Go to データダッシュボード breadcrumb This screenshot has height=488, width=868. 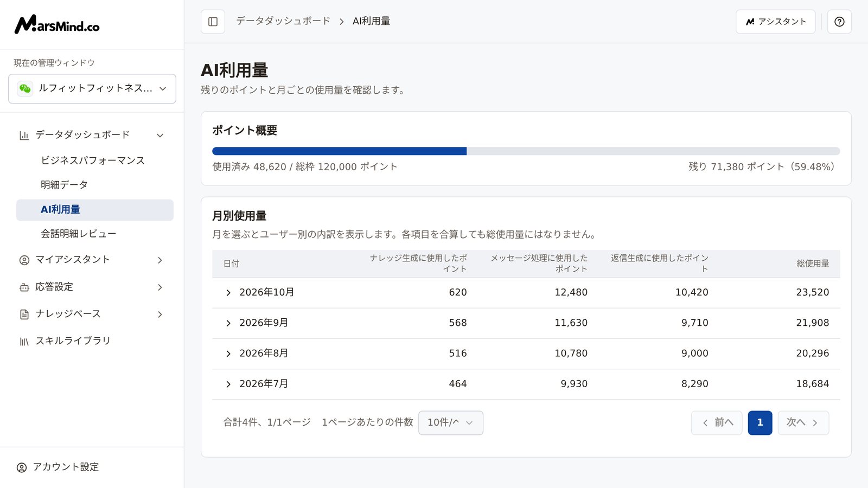coord(283,21)
